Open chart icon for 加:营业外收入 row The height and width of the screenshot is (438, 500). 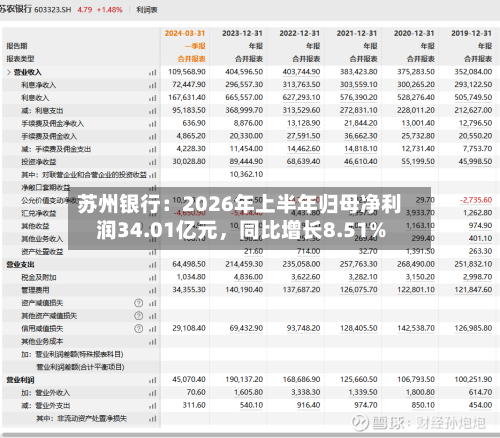[152, 393]
